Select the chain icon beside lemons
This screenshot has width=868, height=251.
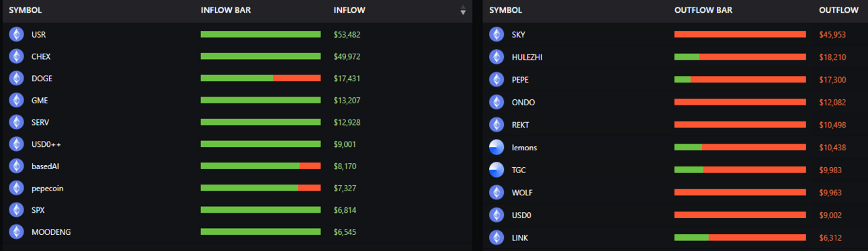496,148
